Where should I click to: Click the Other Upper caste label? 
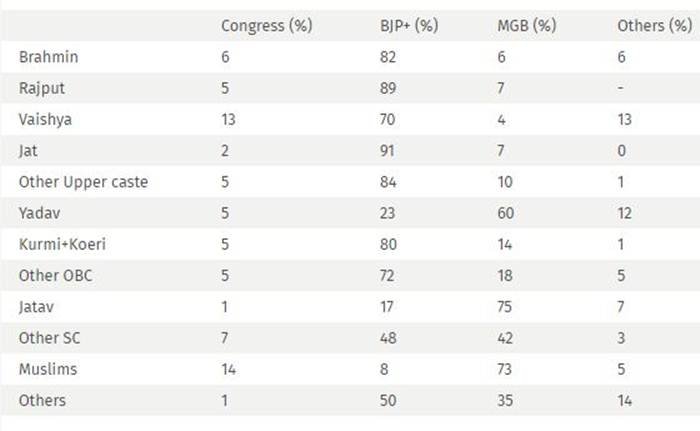click(83, 182)
